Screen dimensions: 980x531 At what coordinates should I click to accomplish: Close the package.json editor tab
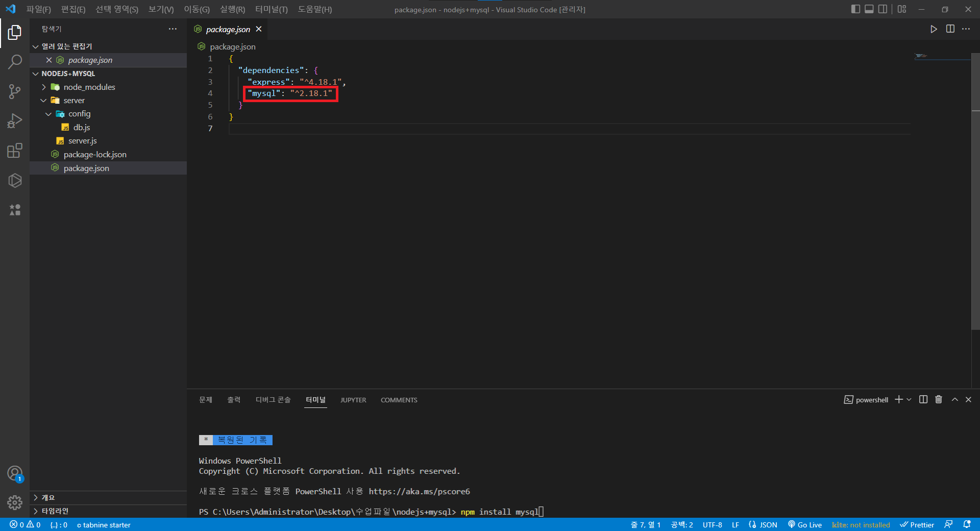click(259, 29)
